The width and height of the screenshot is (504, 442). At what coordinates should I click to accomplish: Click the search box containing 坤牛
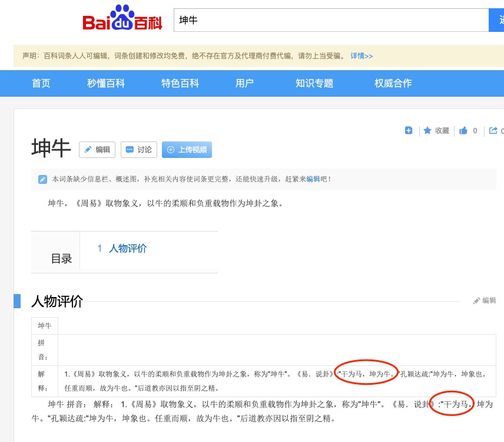click(x=330, y=20)
